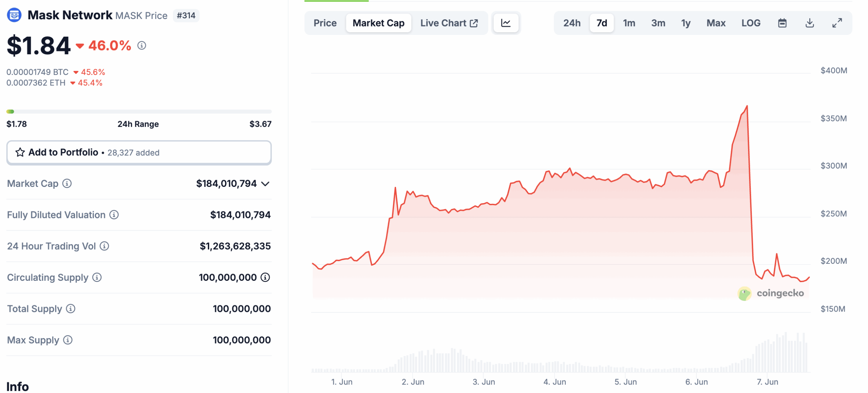Expand the chart to fullscreen
This screenshot has height=393, width=868.
(837, 23)
